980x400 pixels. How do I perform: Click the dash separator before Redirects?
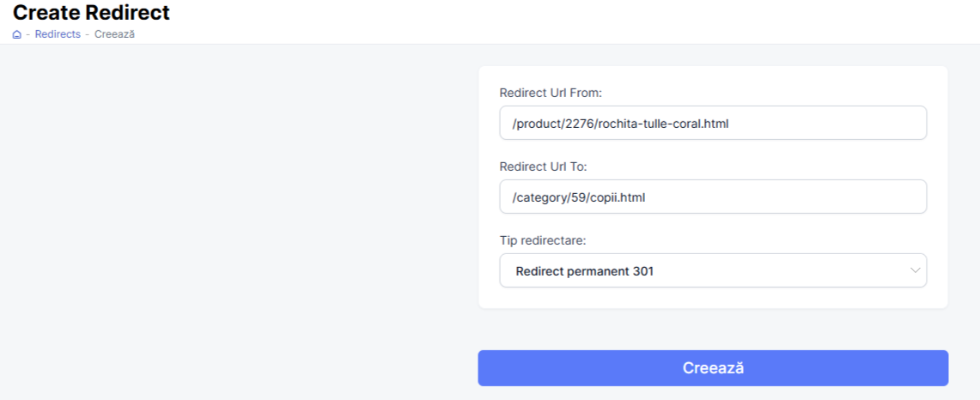tap(28, 34)
